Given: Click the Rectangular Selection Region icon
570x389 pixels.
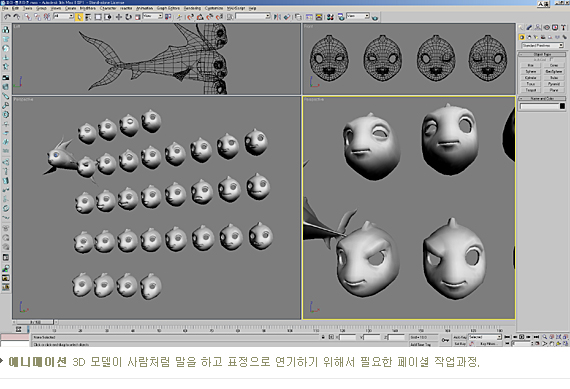Looking at the screenshot, I should (98, 17).
